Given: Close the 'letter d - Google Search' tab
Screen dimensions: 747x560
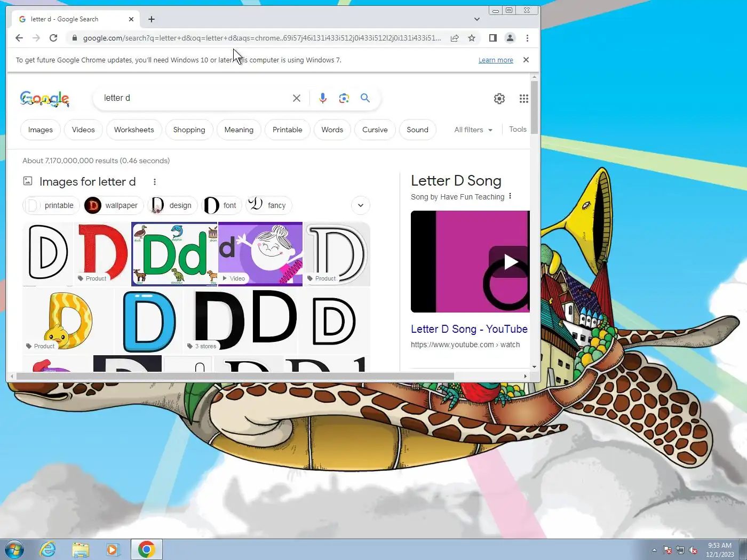Looking at the screenshot, I should point(131,19).
